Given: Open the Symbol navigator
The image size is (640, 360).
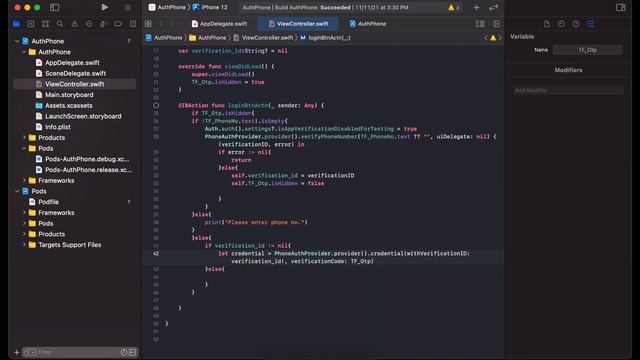Looking at the screenshot, I should coord(45,24).
